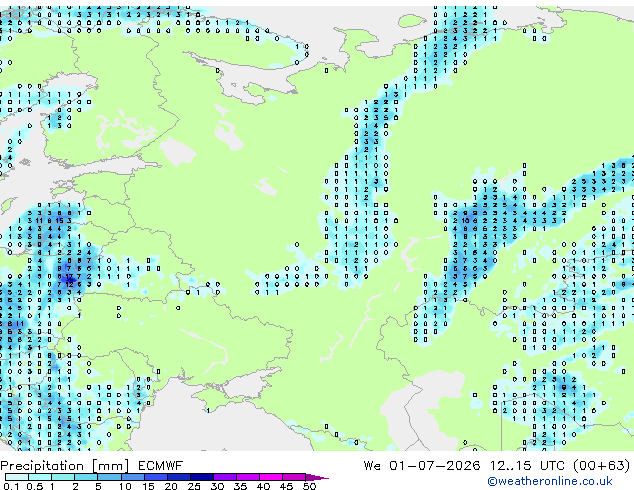Click the 30 mm purple legend swatch
634x490 pixels.
tap(224, 477)
